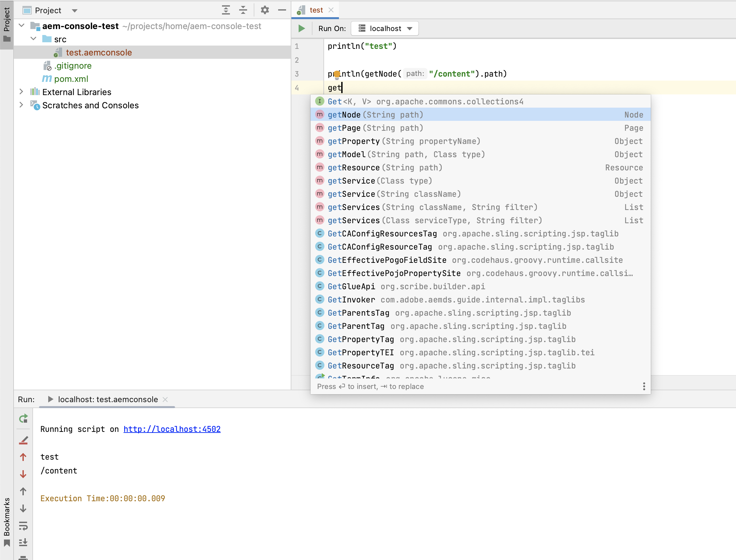
Task: Open pom.xml in the project tree
Action: (x=71, y=79)
